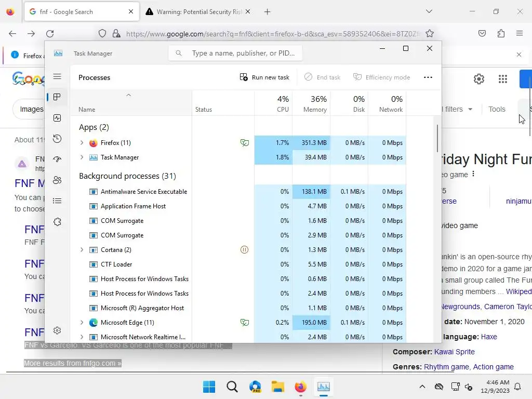Click Firefox URL address bar
The width and height of the screenshot is (532, 399).
pyautogui.click(x=273, y=34)
